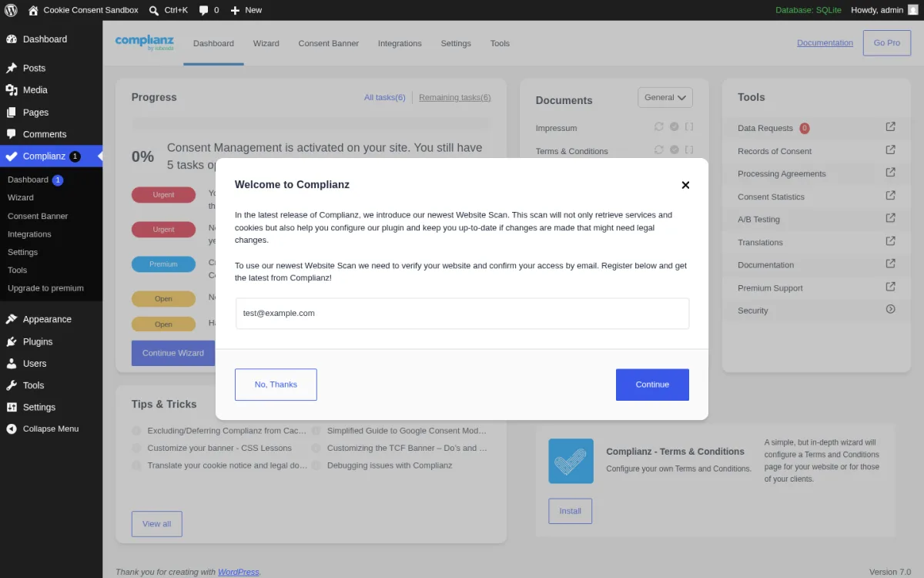
Task: Switch to the Settings tab in the Complianz header
Action: click(456, 44)
